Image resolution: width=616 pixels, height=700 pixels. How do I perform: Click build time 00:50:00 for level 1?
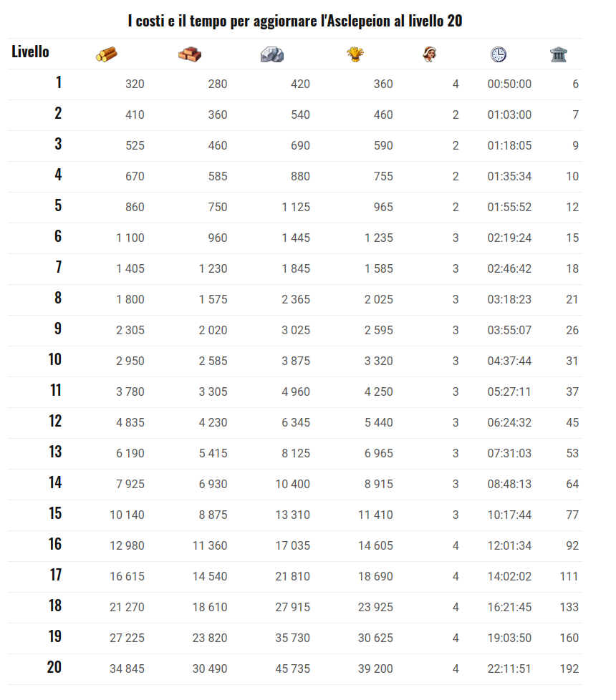509,84
